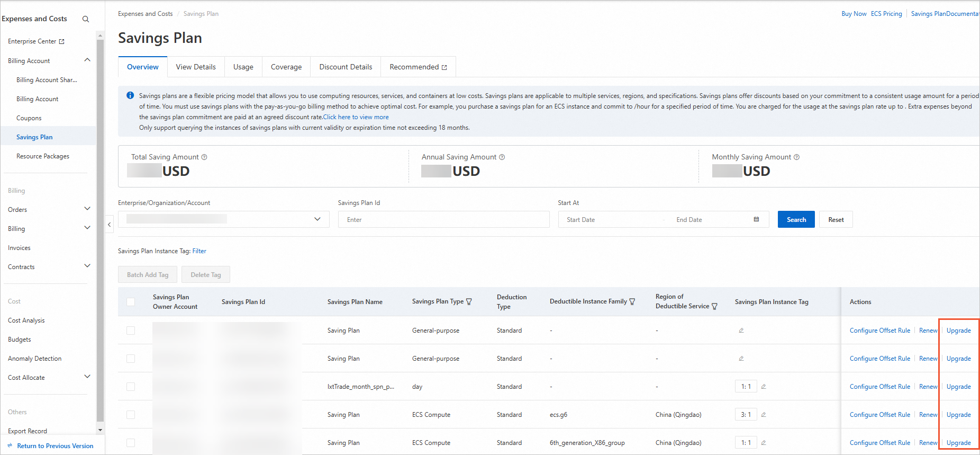Renew the lxtTrade_month_spn savings plan

point(928,387)
